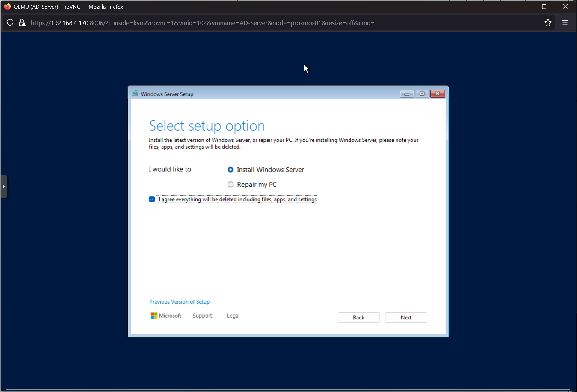Screen dimensions: 577x392
Task: Select Repair my PC radio option
Action: (231, 184)
